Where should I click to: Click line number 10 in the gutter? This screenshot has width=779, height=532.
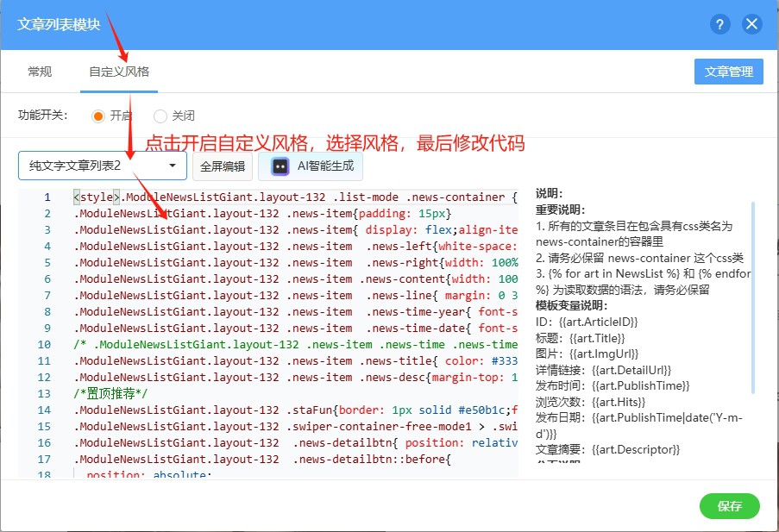[x=45, y=345]
